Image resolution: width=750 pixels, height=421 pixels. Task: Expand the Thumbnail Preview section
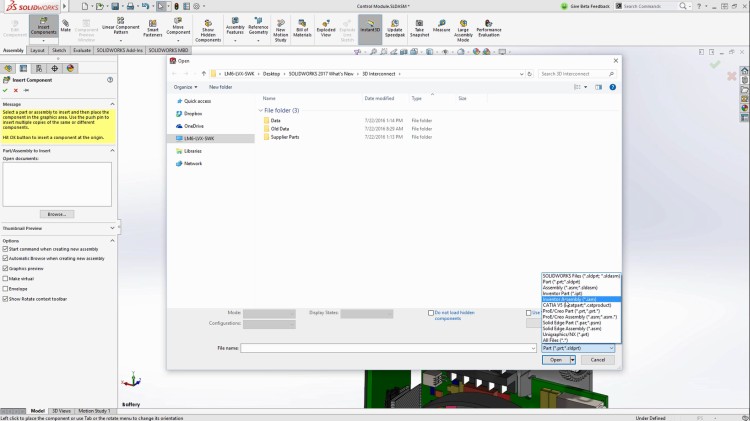pyautogui.click(x=112, y=228)
